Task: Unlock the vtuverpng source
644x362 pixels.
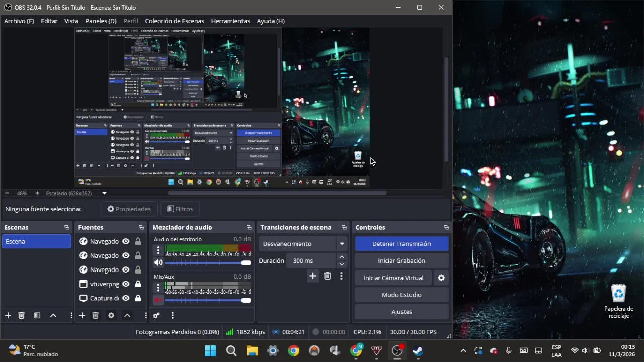Action: (x=138, y=284)
